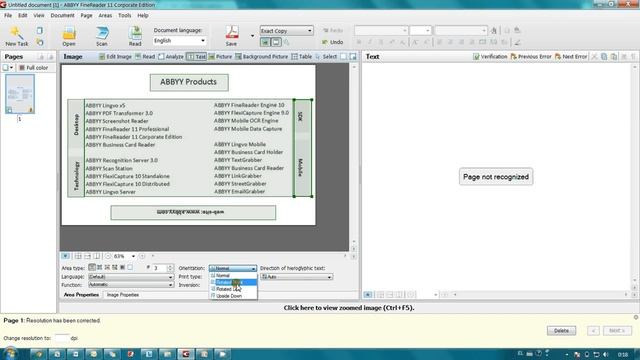Open the Page menu
Image resolution: width=640 pixels, height=360 pixels.
[86, 16]
